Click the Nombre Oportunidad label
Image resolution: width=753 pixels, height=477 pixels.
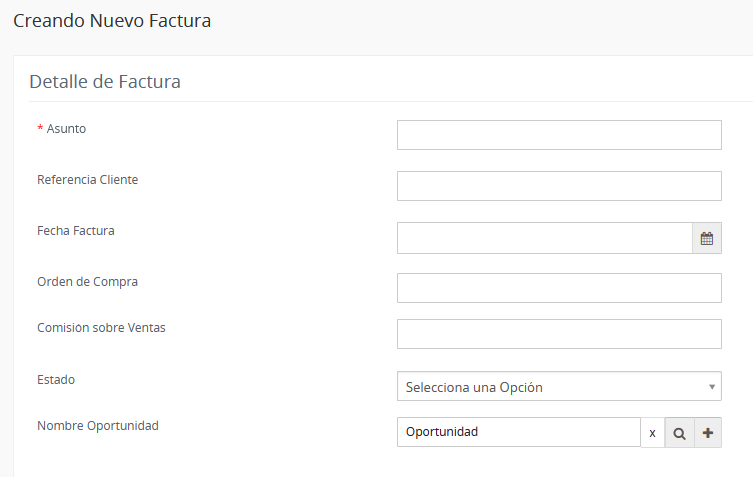point(98,426)
